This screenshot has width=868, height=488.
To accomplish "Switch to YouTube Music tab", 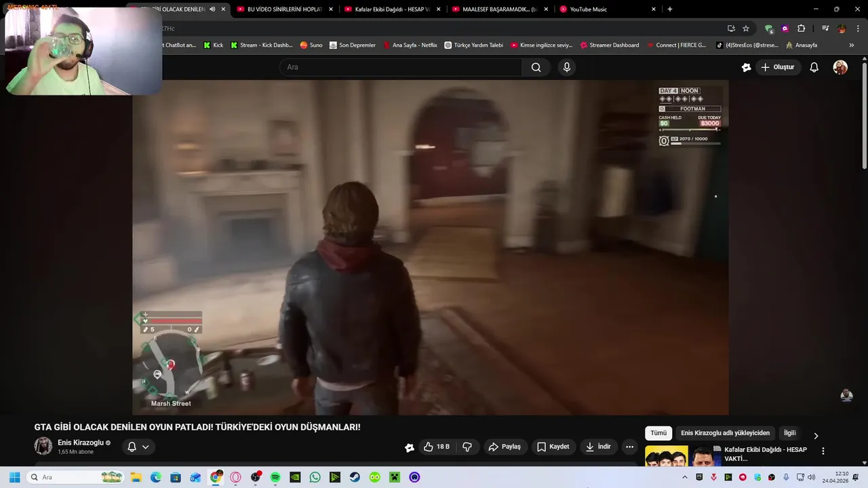I will [x=608, y=9].
